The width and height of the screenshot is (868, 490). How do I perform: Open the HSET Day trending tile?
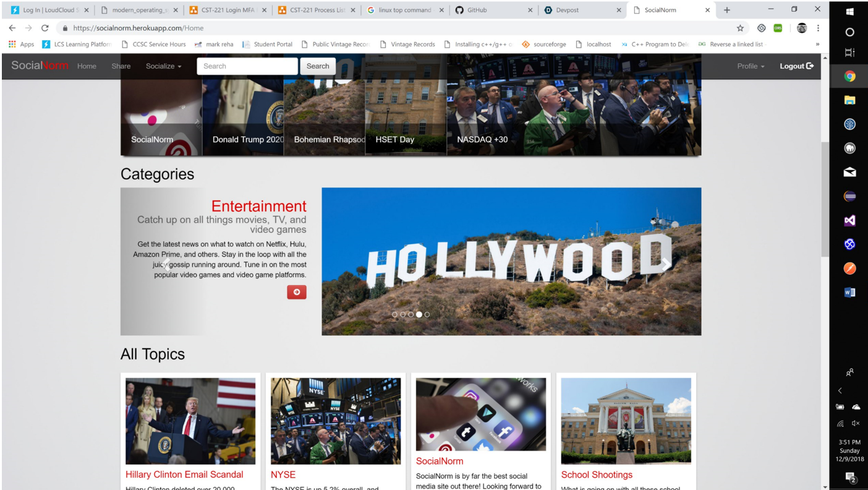click(x=406, y=105)
